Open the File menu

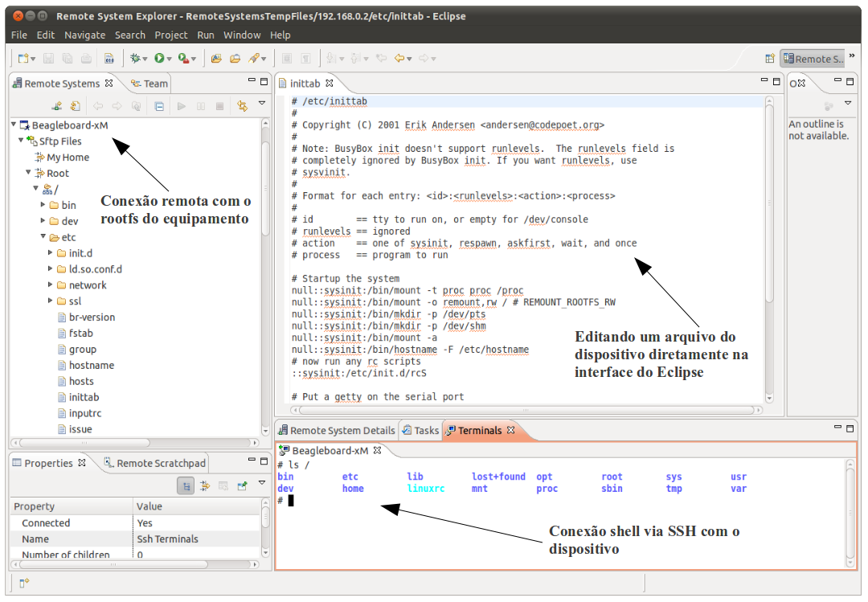18,35
